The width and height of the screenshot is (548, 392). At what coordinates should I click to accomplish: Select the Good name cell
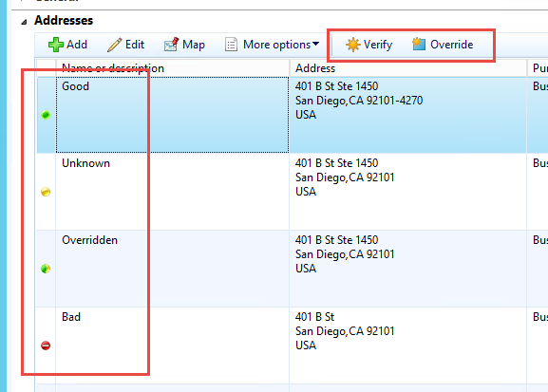point(172,115)
